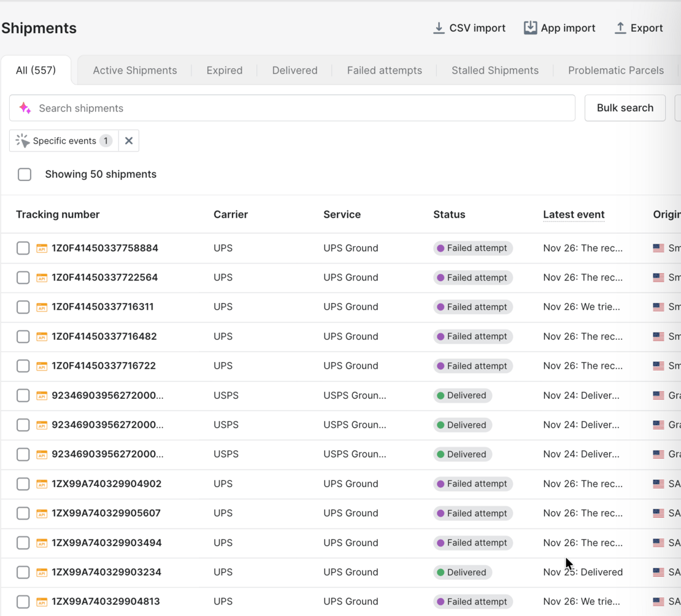Click the Carrier column header
Viewport: 681px width, 616px height.
pyautogui.click(x=231, y=215)
